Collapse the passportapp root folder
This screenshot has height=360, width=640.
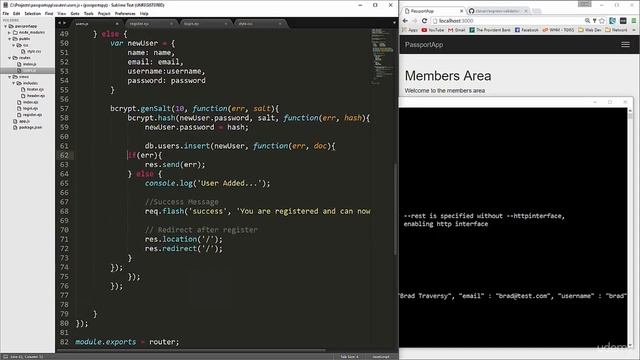[6, 26]
